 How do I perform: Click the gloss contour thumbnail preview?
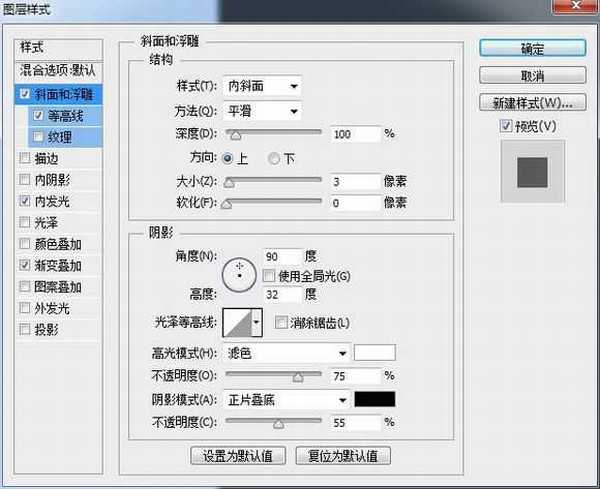[x=235, y=321]
